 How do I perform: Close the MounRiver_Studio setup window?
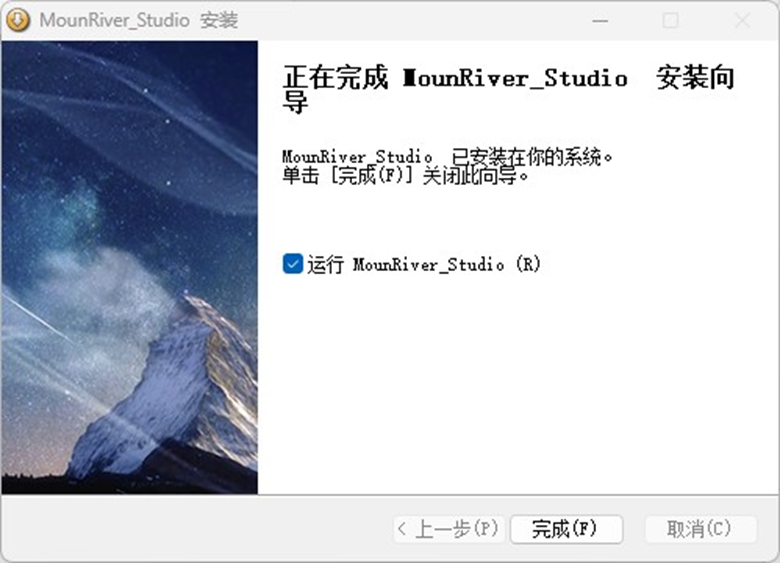742,21
